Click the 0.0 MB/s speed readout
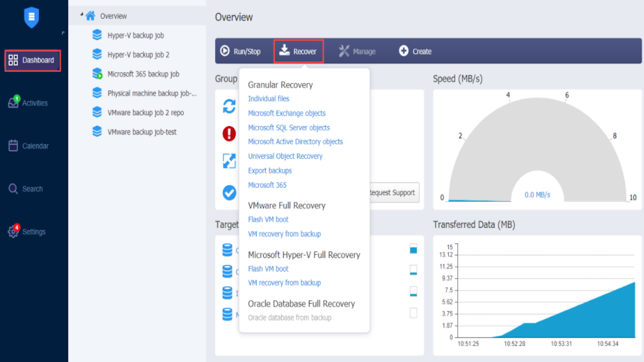Viewport: 644px width, 362px height. pos(537,195)
